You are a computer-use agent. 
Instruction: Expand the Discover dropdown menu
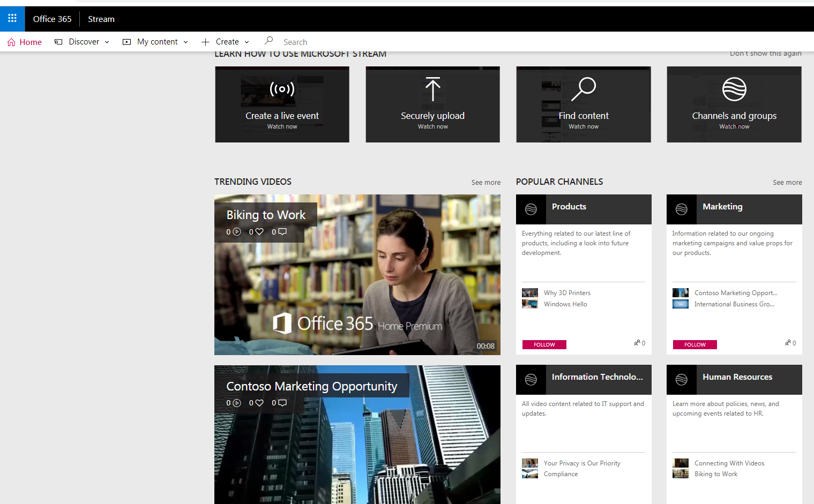click(82, 42)
